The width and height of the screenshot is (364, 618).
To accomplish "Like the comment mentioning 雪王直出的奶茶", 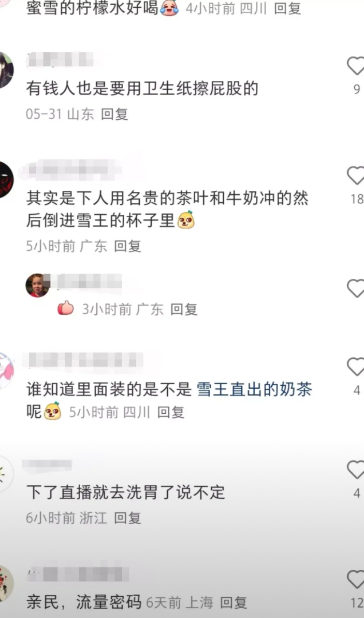I will (356, 367).
